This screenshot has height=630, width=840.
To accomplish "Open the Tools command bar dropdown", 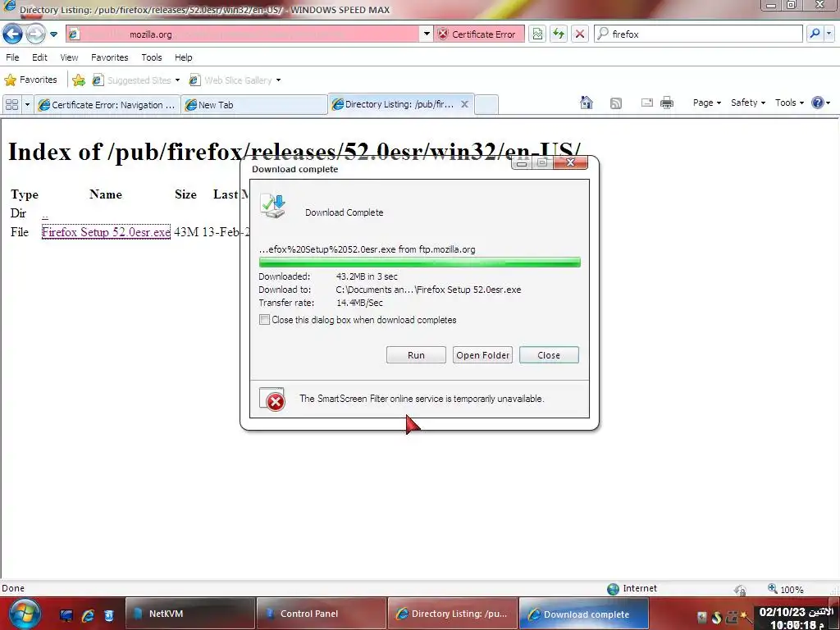I will (790, 103).
